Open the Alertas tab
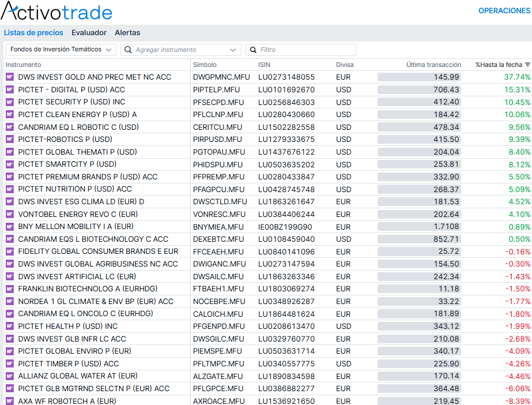The height and width of the screenshot is (405, 532). click(x=127, y=32)
